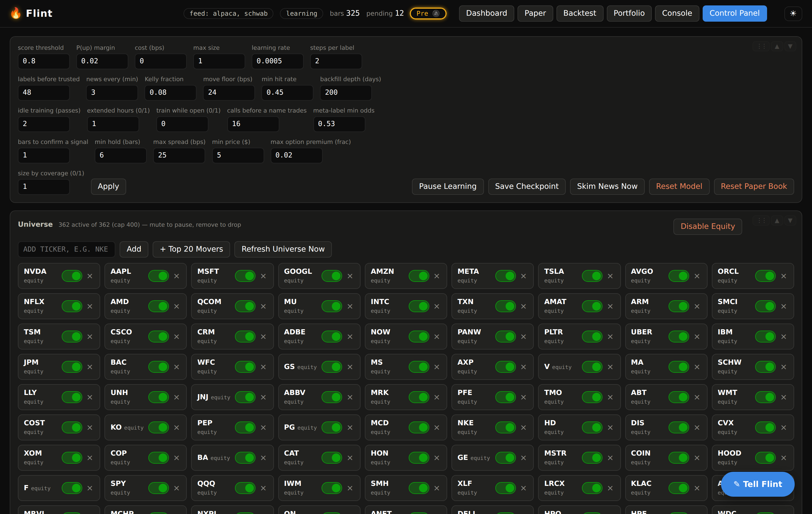Remove PLTR using its X icon
Image resolution: width=812 pixels, height=514 pixels.
[610, 337]
